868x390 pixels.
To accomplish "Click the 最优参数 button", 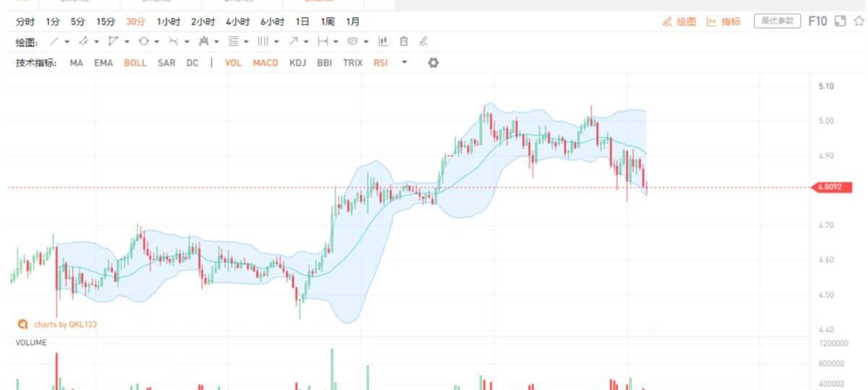I will click(x=778, y=22).
